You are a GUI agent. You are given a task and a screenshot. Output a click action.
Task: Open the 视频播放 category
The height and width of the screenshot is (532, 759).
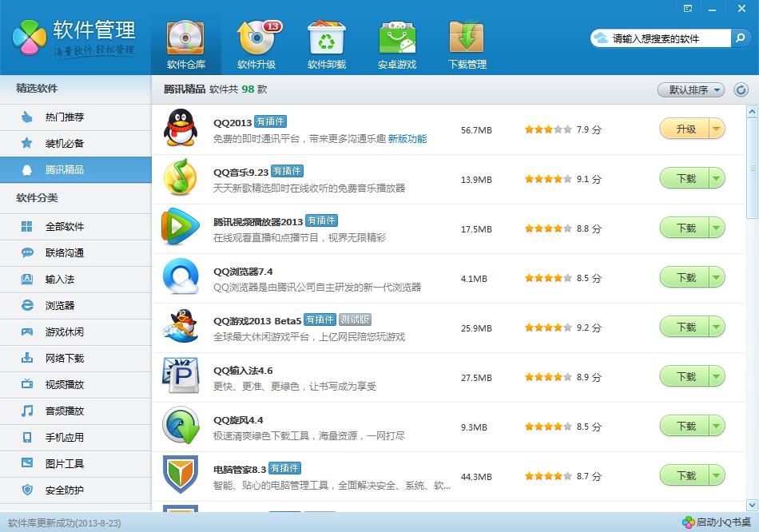[x=76, y=385]
